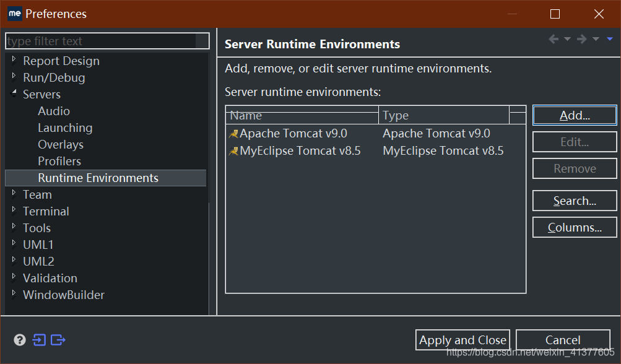Open the blue view menu dropdown

click(609, 38)
